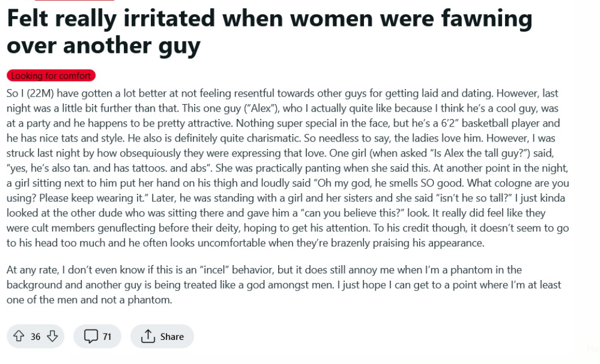Click the "over another guy" title line
Screen dimensions: 600x364
104,46
